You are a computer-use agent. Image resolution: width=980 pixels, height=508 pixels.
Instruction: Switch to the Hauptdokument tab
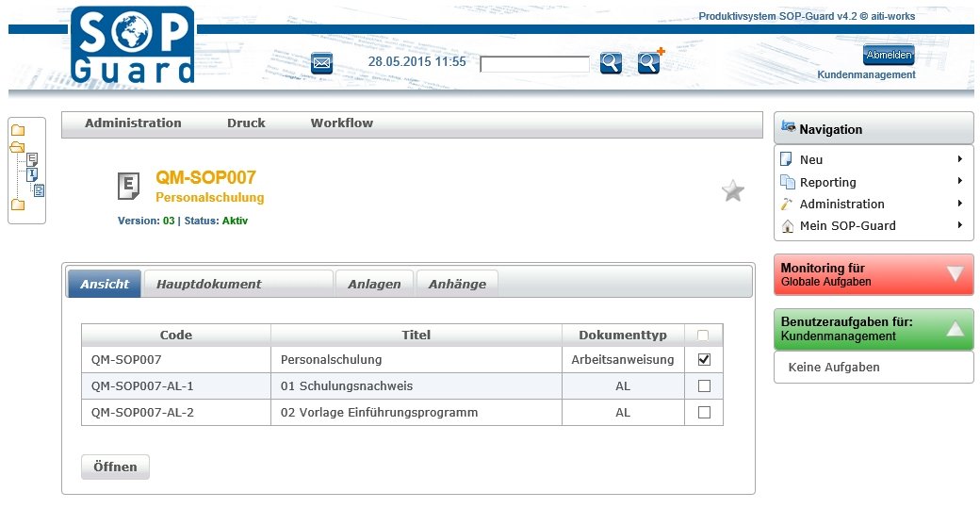pyautogui.click(x=238, y=284)
